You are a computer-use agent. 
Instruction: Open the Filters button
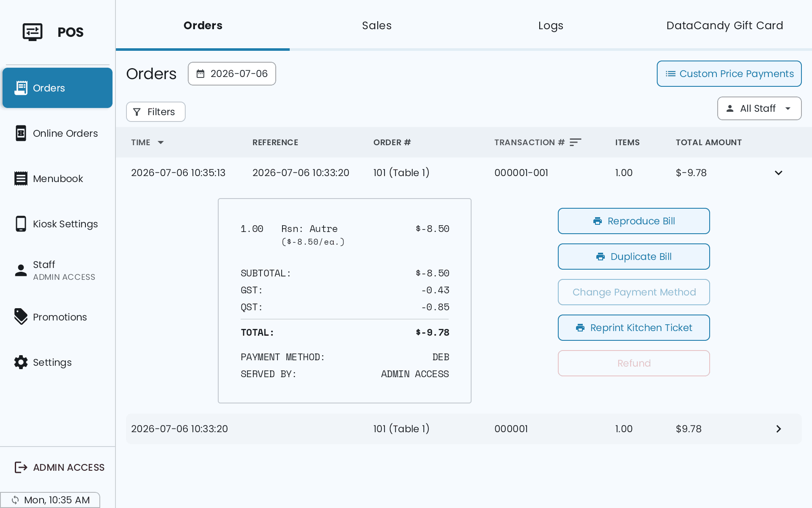pyautogui.click(x=156, y=112)
